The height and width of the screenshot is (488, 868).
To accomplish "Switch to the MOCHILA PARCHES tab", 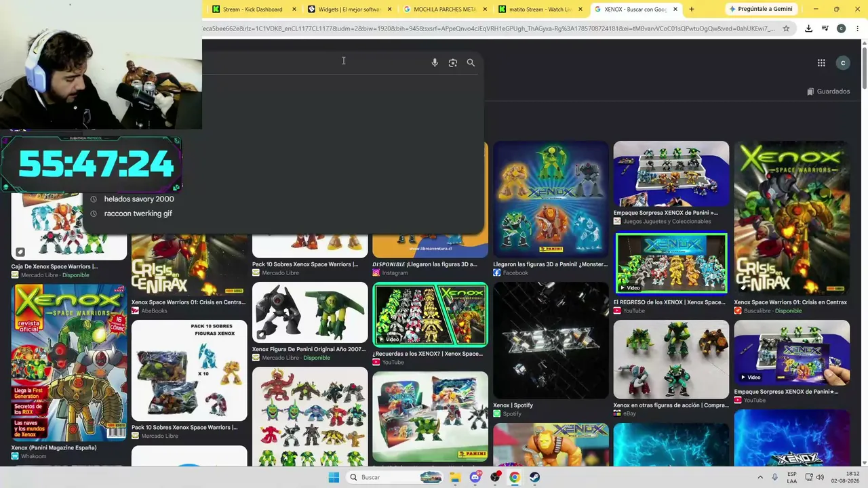I will click(x=445, y=9).
